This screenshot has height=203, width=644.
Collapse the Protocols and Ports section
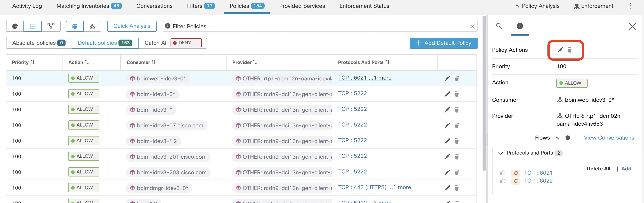(501, 153)
